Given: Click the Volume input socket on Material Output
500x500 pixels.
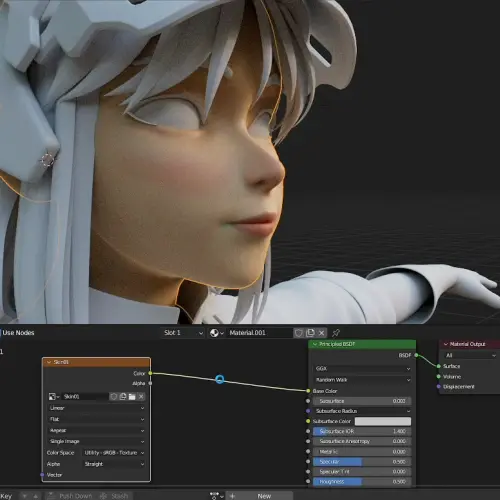Looking at the screenshot, I should [439, 376].
